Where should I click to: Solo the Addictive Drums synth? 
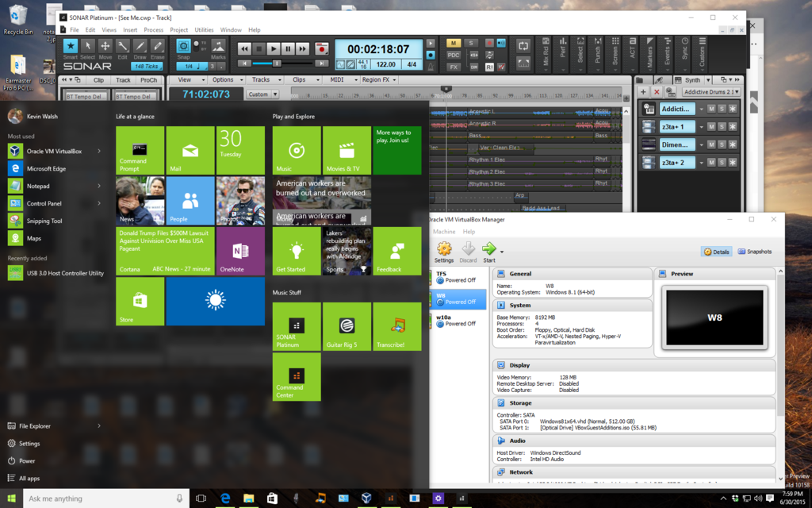tap(722, 109)
